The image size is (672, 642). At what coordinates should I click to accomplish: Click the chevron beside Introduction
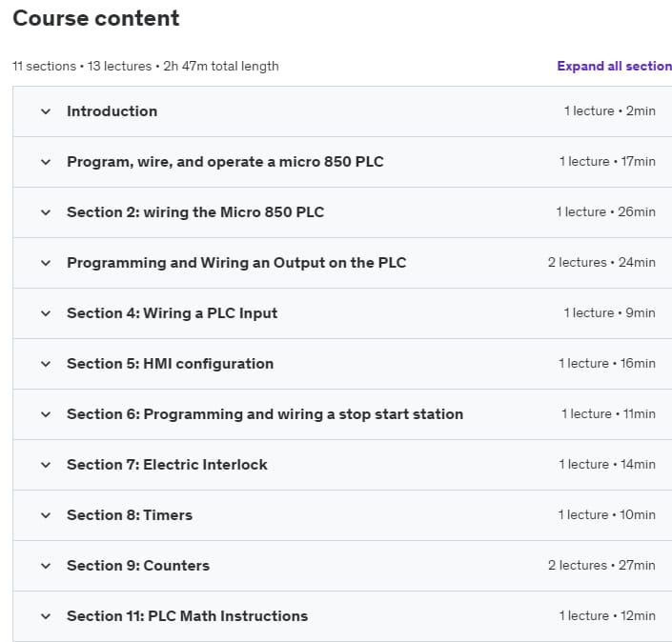tap(45, 111)
